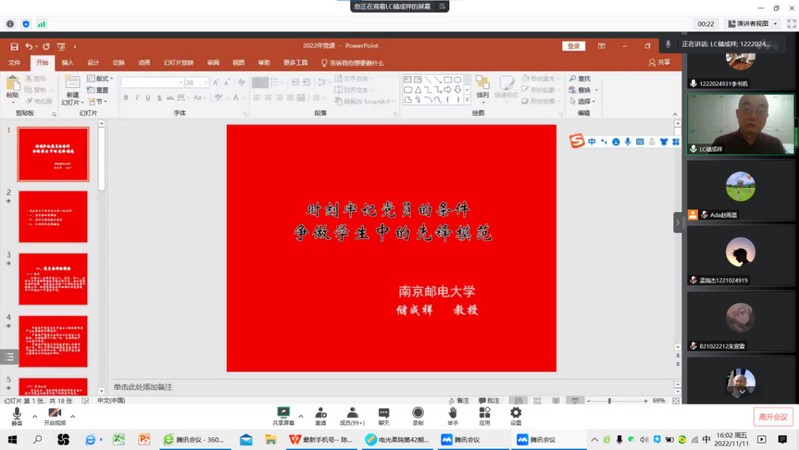Open the 成员 members list icon
Image resolution: width=799 pixels, height=450 pixels.
tap(352, 414)
